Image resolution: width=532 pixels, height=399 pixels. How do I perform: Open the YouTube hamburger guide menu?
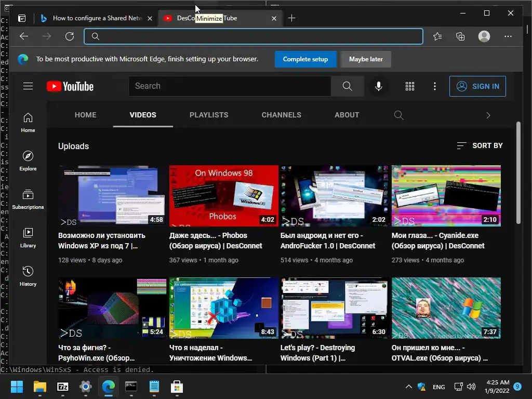click(x=28, y=86)
